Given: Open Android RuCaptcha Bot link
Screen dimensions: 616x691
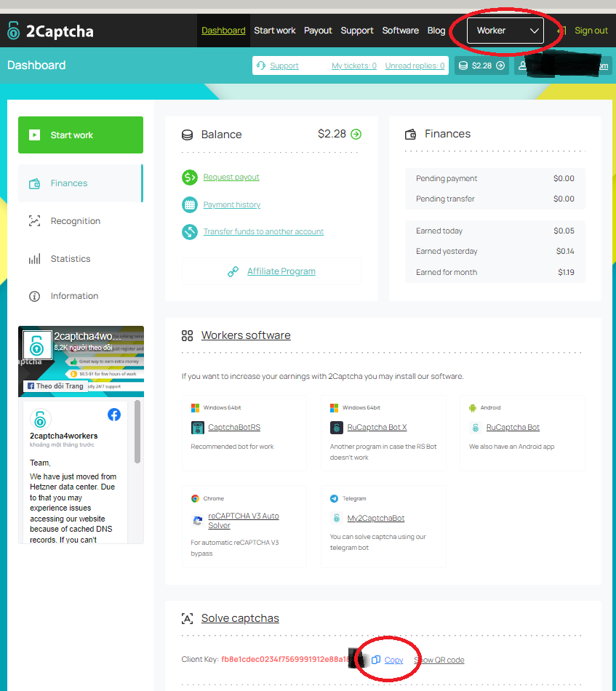Looking at the screenshot, I should (x=513, y=428).
